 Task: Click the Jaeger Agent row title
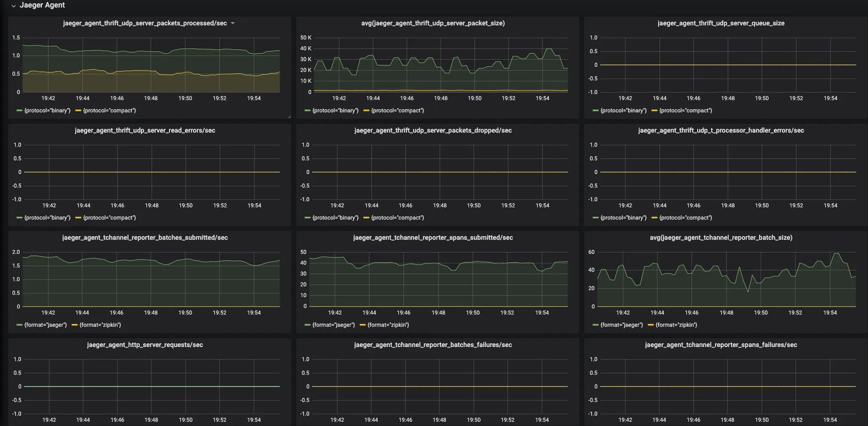click(x=42, y=5)
